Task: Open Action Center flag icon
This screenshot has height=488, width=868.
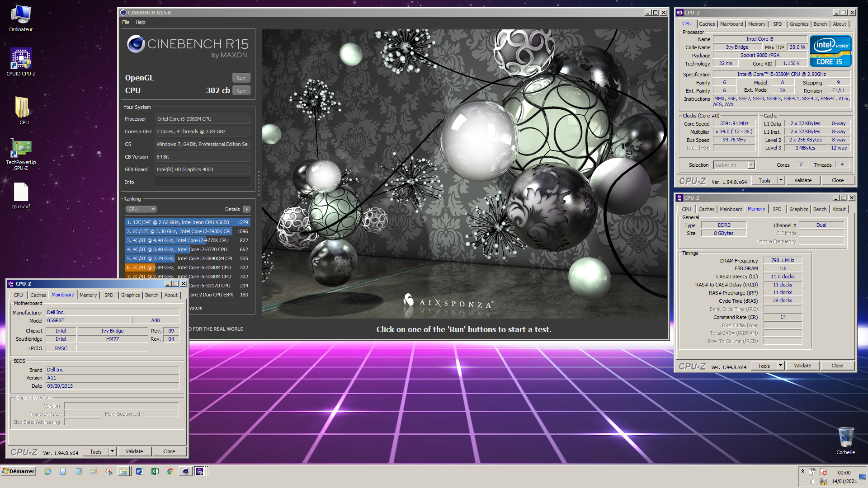Action: click(823, 472)
